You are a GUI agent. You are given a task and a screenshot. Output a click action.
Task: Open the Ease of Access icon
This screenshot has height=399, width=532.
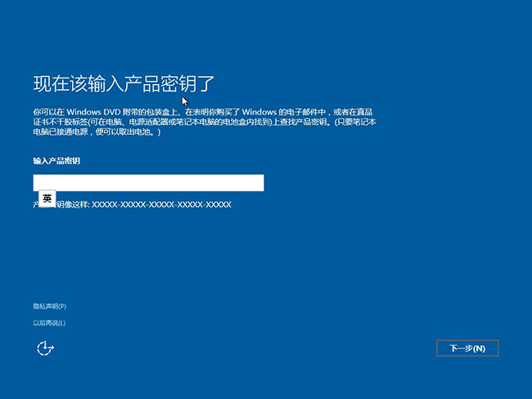point(45,348)
